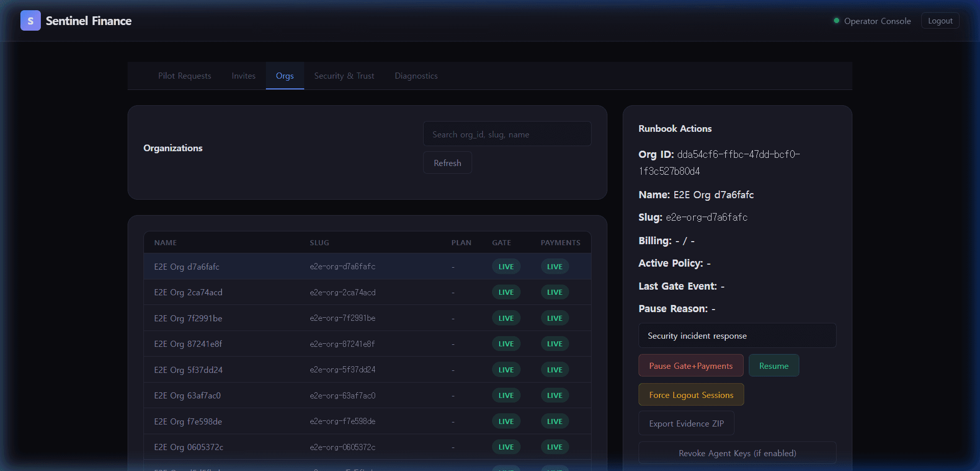This screenshot has width=980, height=471.
Task: Click the Security incident response reason field
Action: (x=737, y=336)
